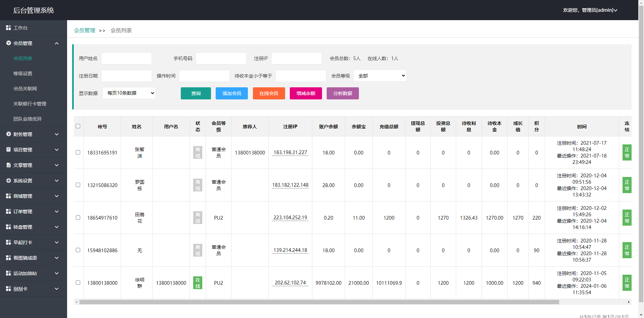Click the 系统设置 gear icon
Screen dimensions: 644x318
(x=8, y=180)
